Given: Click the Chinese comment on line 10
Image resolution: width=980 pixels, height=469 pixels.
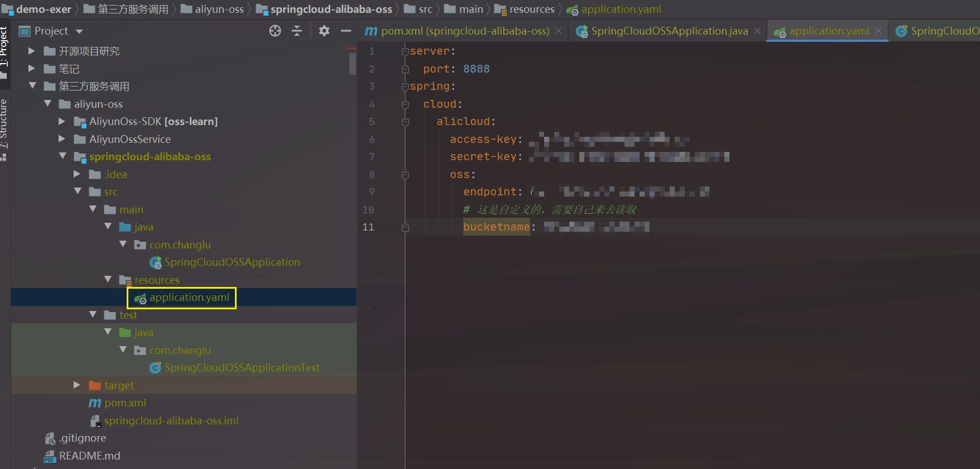Looking at the screenshot, I should (x=550, y=210).
